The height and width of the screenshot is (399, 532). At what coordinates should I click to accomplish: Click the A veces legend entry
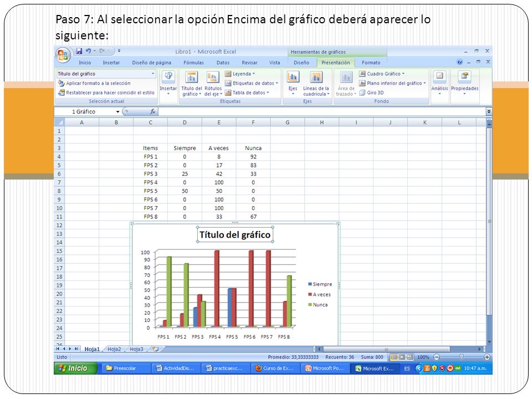pos(319,294)
